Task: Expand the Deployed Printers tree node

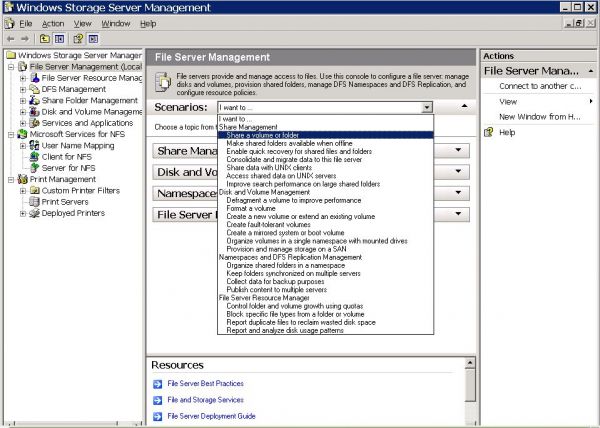Action: [x=23, y=213]
